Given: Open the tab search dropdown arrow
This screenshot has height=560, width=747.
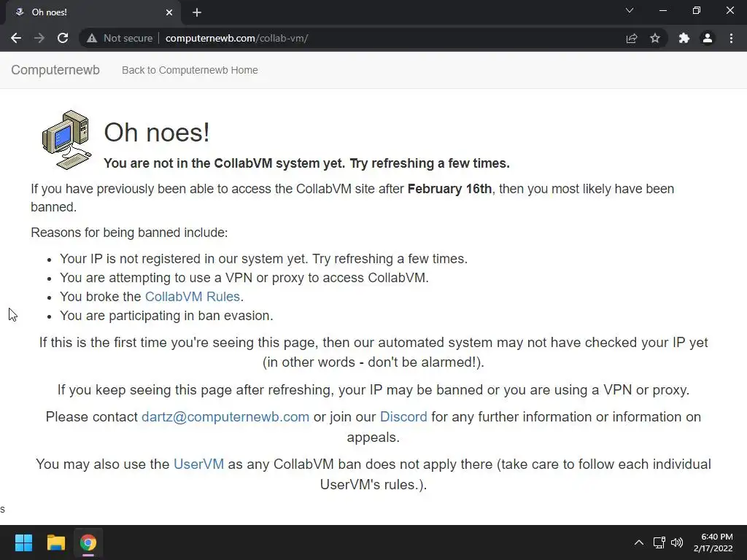Looking at the screenshot, I should [x=630, y=10].
